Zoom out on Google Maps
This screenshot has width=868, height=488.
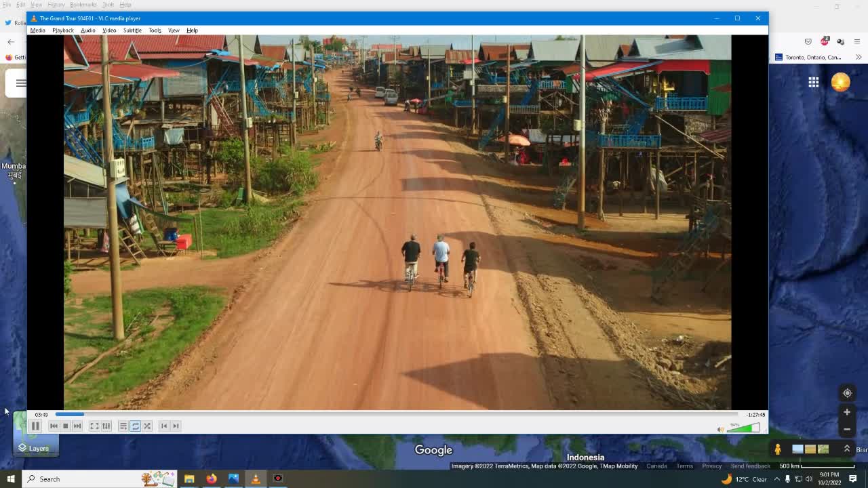tap(847, 429)
